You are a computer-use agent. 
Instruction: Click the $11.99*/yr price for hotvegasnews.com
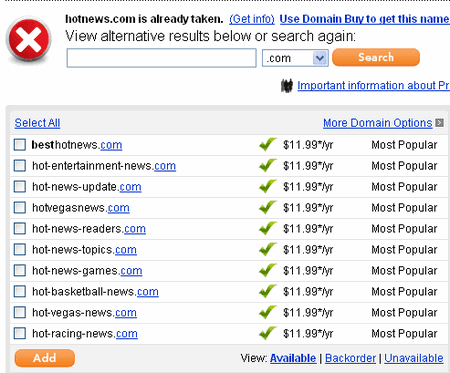(308, 208)
